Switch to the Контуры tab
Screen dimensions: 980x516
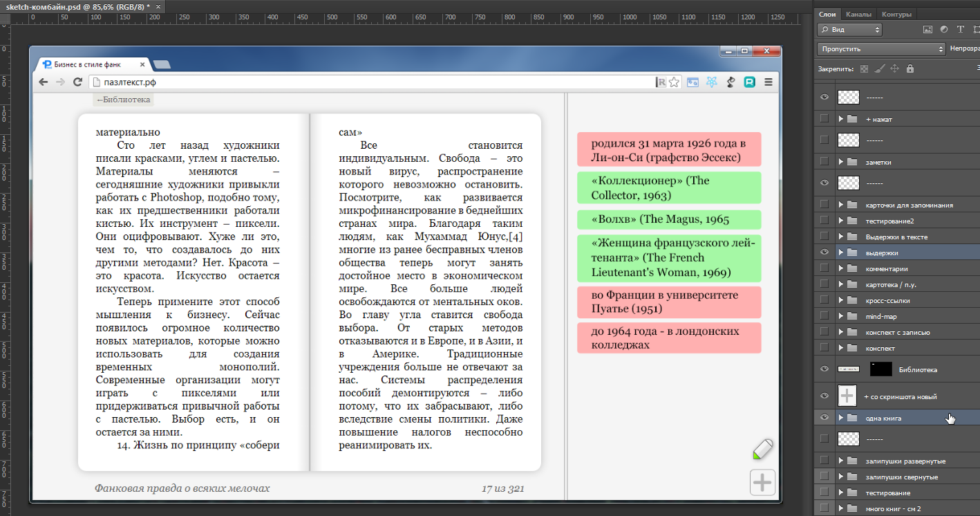tap(896, 14)
